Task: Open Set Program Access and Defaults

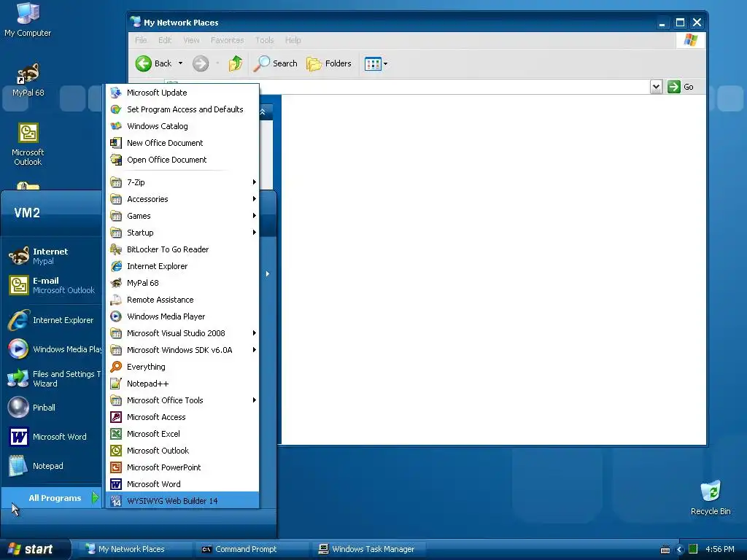Action: 182,109
